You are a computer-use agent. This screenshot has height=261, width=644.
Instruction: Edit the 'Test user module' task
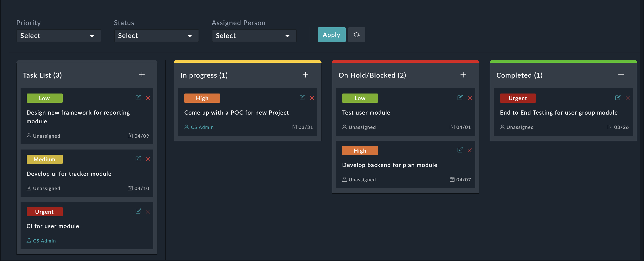point(460,98)
